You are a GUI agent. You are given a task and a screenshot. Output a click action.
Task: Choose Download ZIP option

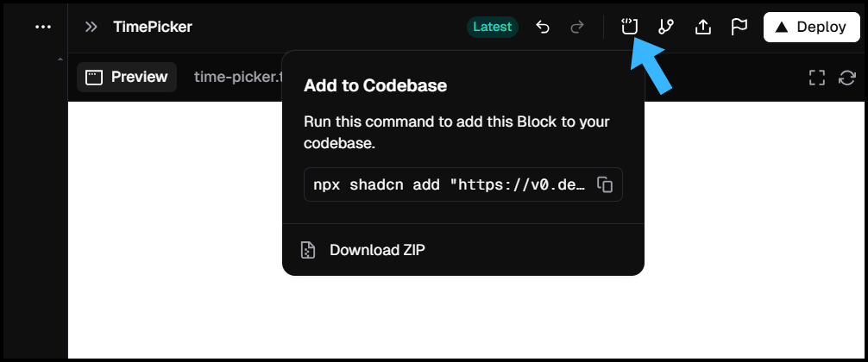pyautogui.click(x=377, y=250)
